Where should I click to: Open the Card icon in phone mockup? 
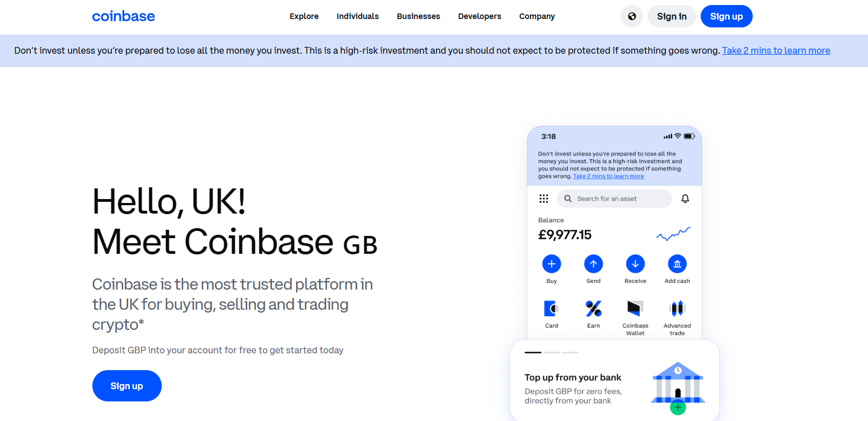(551, 308)
